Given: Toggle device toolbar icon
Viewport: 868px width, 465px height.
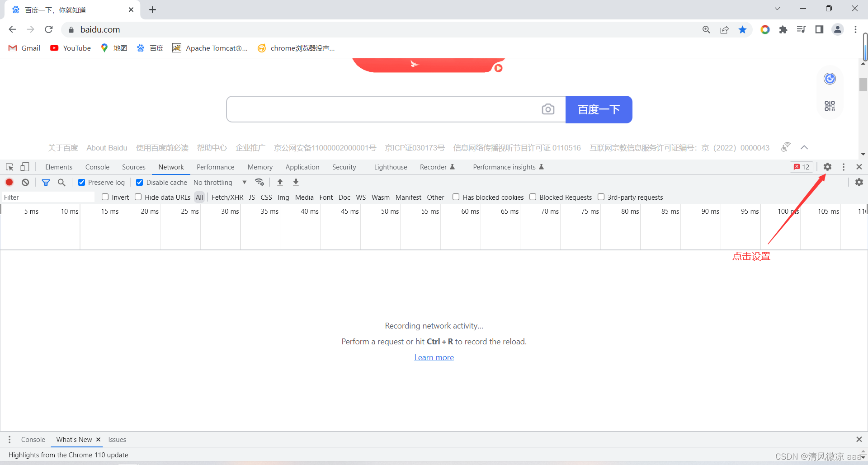Looking at the screenshot, I should (x=25, y=167).
